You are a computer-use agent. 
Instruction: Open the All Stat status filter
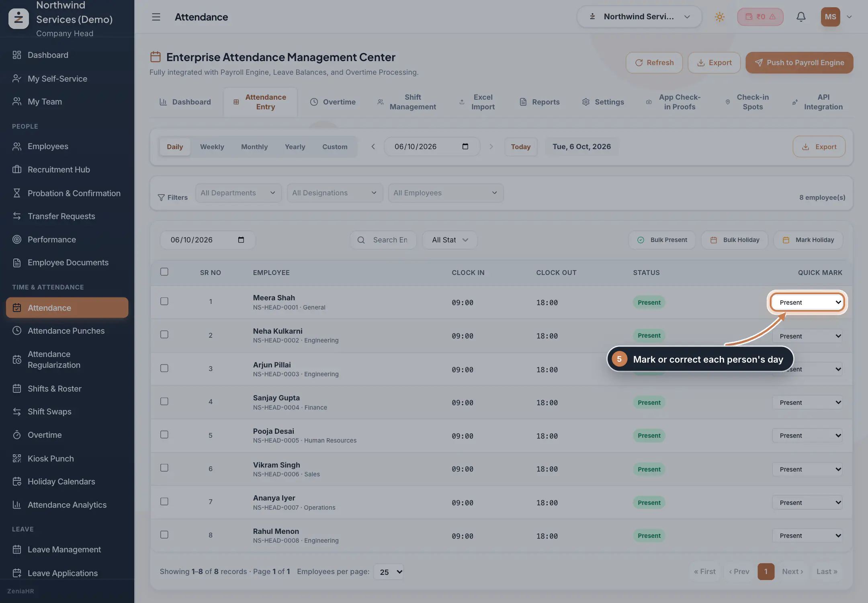[450, 240]
